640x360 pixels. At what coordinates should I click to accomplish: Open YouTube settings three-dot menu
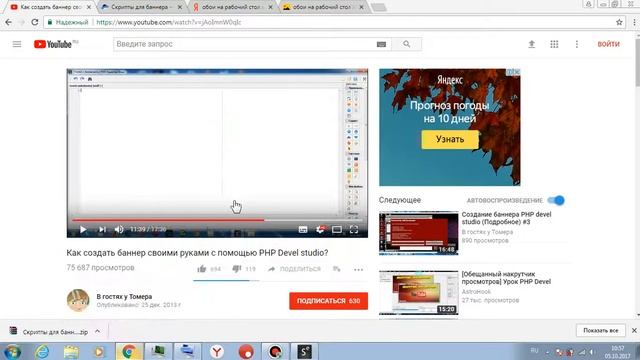tap(577, 44)
